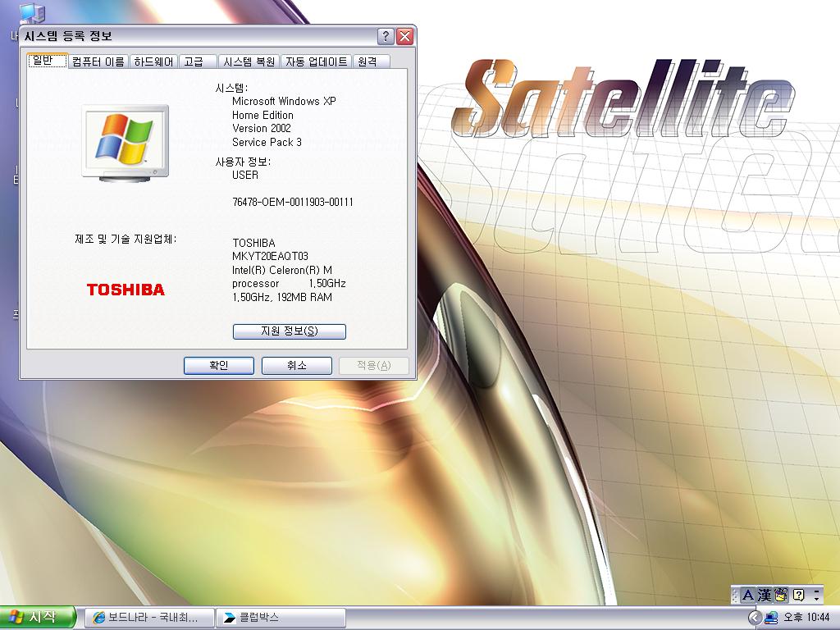Viewport: 840px width, 630px height.
Task: Open the IME pad icon on language bar
Action: click(782, 596)
